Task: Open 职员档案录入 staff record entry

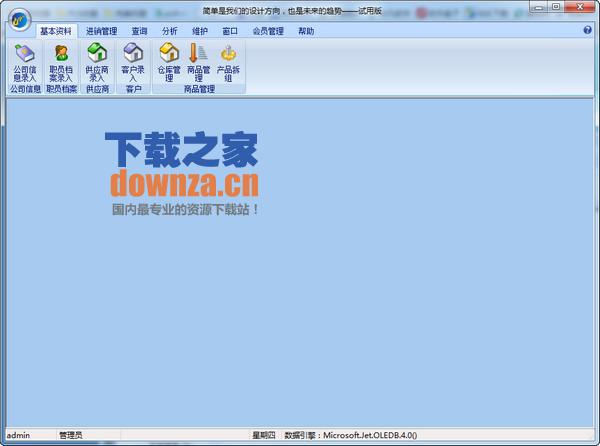Action: click(61, 63)
